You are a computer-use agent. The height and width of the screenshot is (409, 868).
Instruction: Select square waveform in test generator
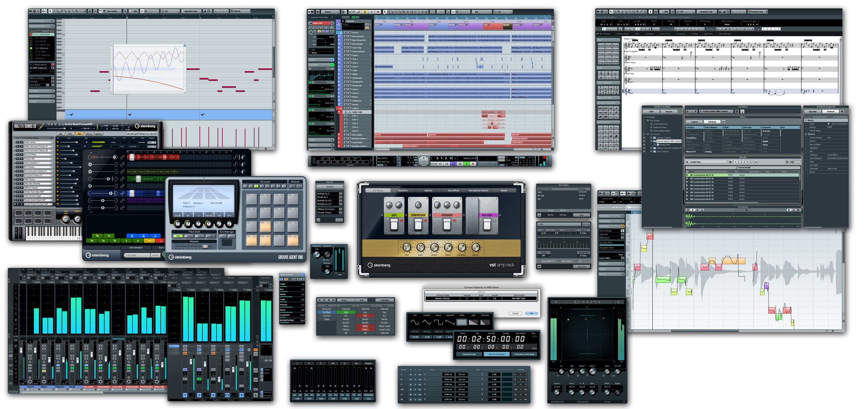pyautogui.click(x=438, y=322)
